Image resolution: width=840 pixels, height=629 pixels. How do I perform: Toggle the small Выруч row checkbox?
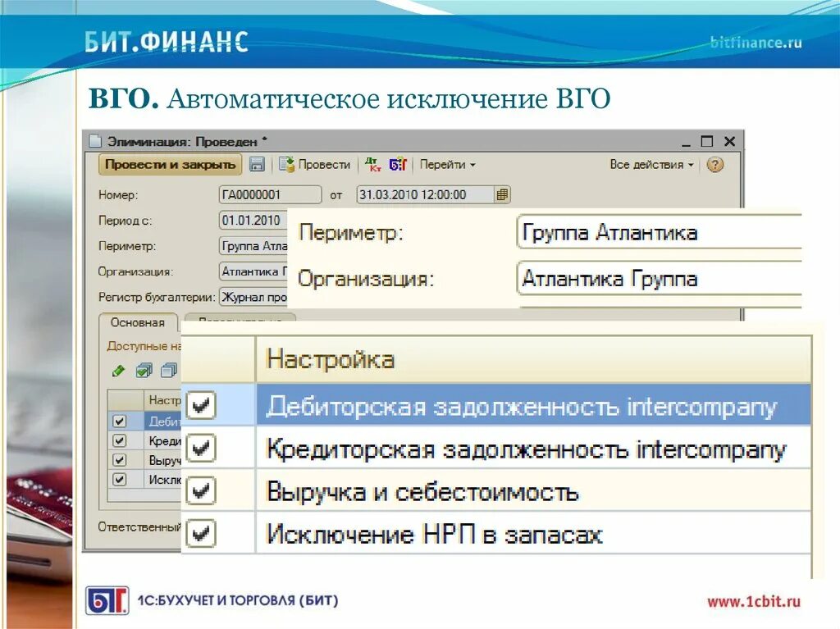tap(120, 460)
